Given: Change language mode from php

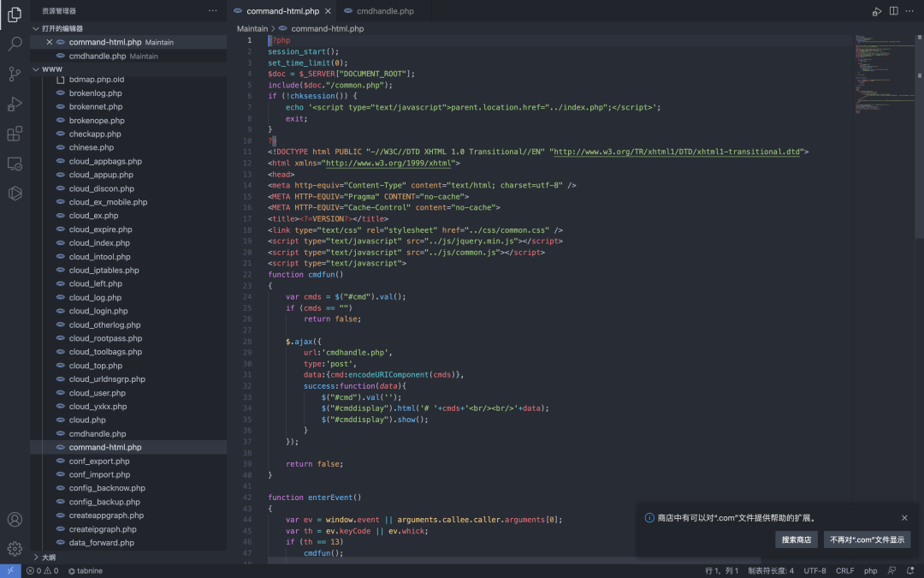Looking at the screenshot, I should point(870,571).
